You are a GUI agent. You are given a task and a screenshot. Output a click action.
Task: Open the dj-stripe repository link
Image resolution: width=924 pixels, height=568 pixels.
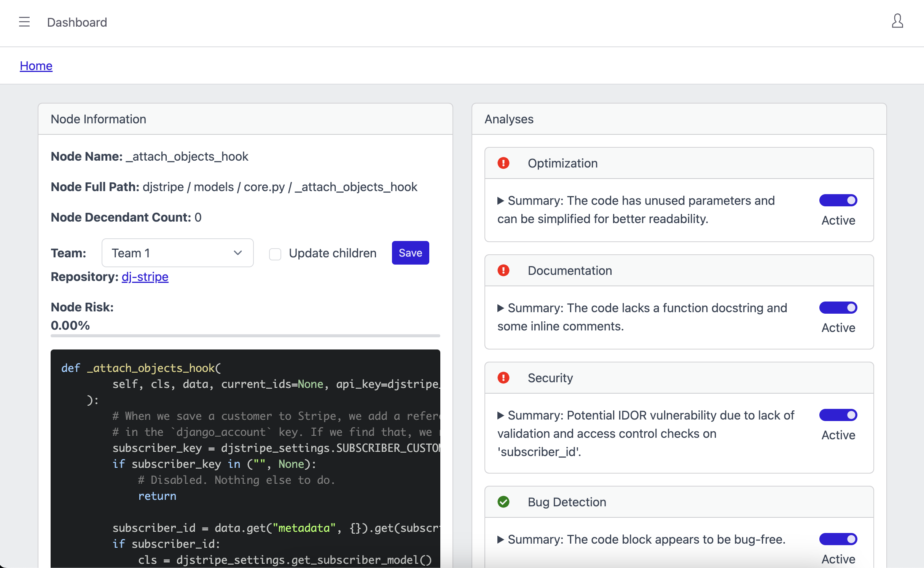tap(145, 277)
